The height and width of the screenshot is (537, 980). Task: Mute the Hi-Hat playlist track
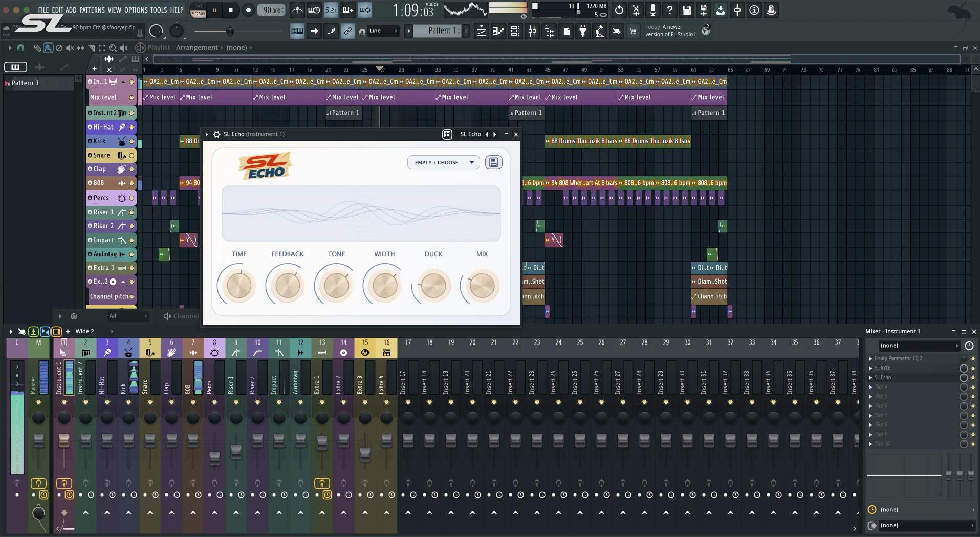[x=132, y=127]
